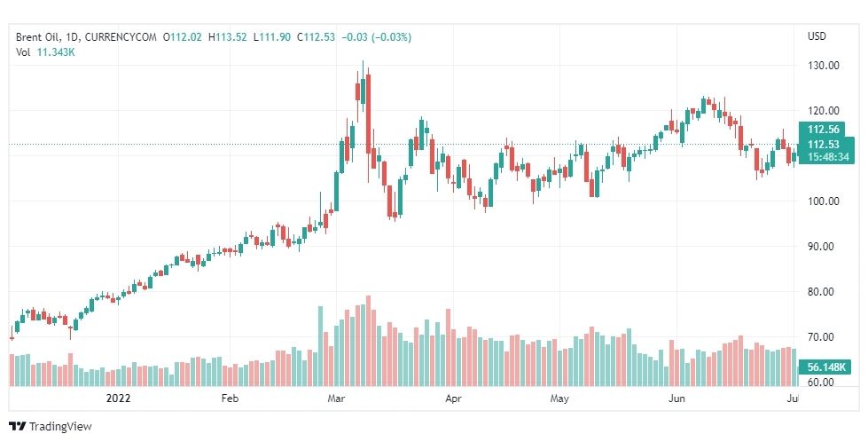Click the H113.52 high value in header

pos(230,36)
